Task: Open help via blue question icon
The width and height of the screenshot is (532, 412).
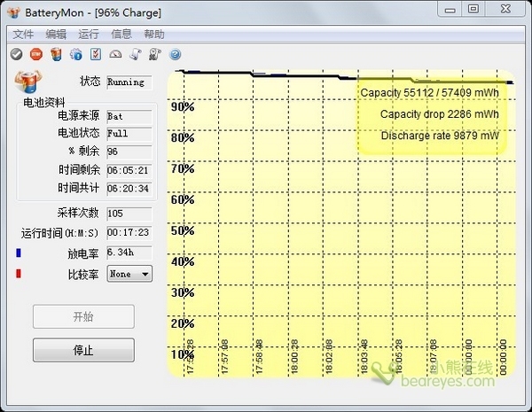Action: 175,54
